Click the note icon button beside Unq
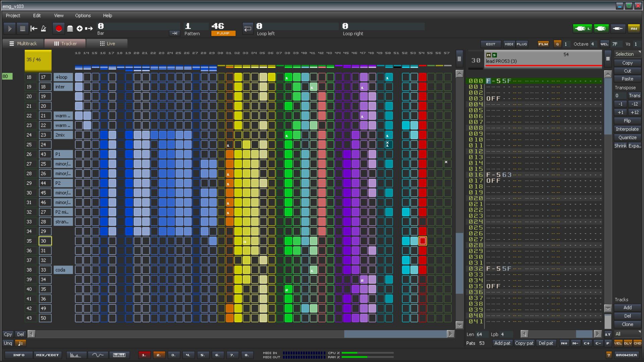This screenshot has height=362, width=644. tap(20, 343)
